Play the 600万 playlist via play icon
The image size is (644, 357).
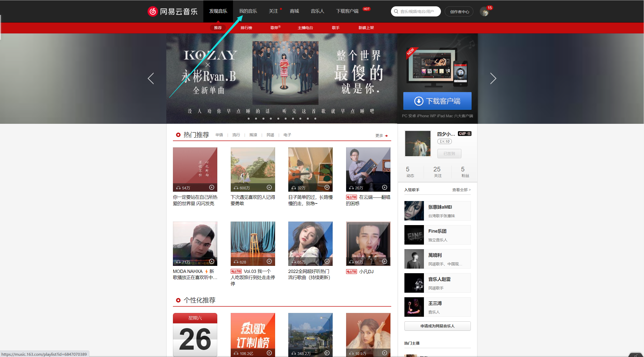pos(269,187)
